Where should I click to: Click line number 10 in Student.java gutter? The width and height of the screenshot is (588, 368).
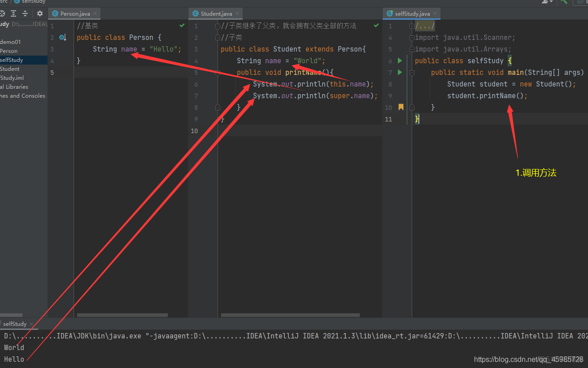pos(194,130)
